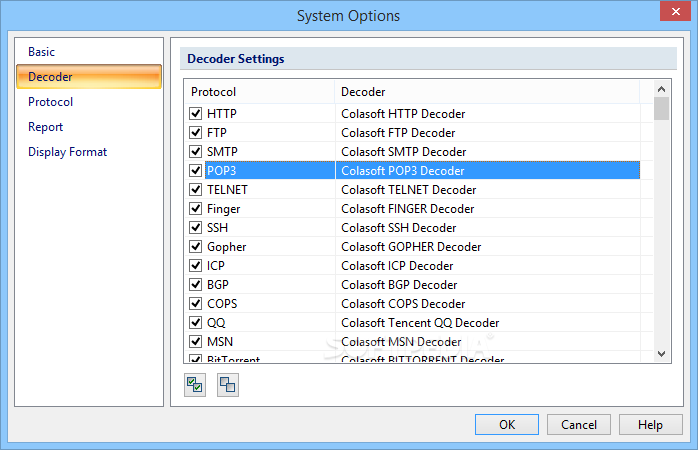Toggle the MSN protocol checkbox
The height and width of the screenshot is (450, 698).
coord(195,341)
